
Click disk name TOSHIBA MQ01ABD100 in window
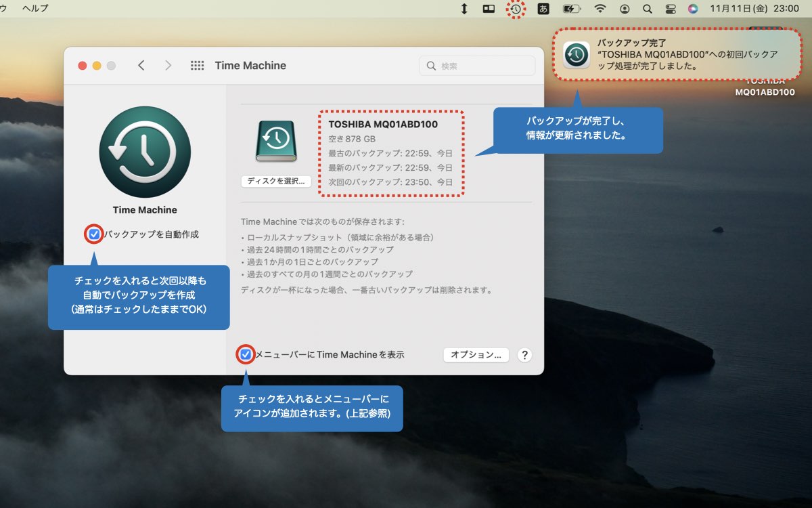pos(383,125)
